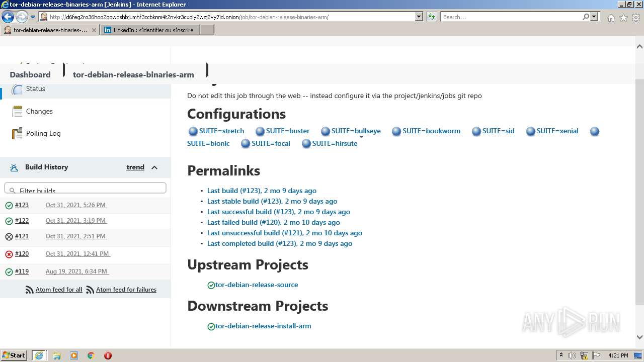The image size is (644, 362).
Task: Open the browser Home icon
Action: tap(611, 18)
